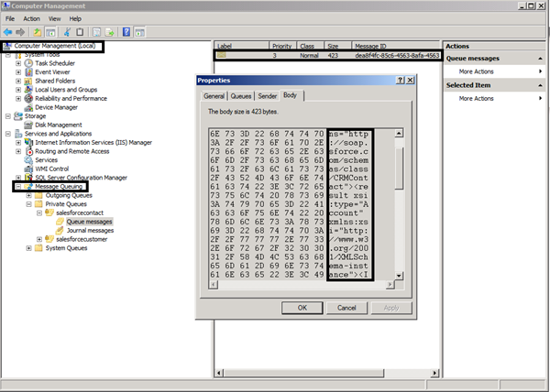Click the Up one level folder icon
The width and height of the screenshot is (550, 392).
37,32
